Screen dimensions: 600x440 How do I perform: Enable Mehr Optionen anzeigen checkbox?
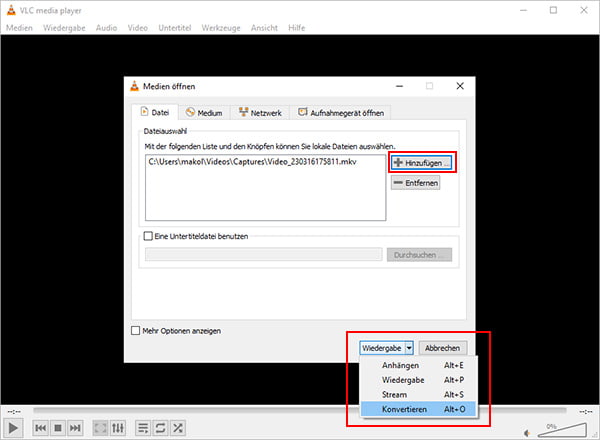click(x=135, y=331)
